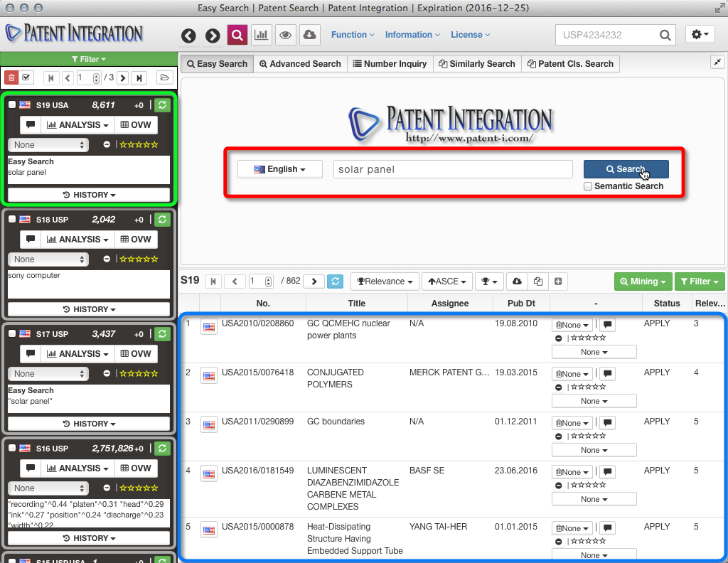Open the Information menu

(412, 35)
